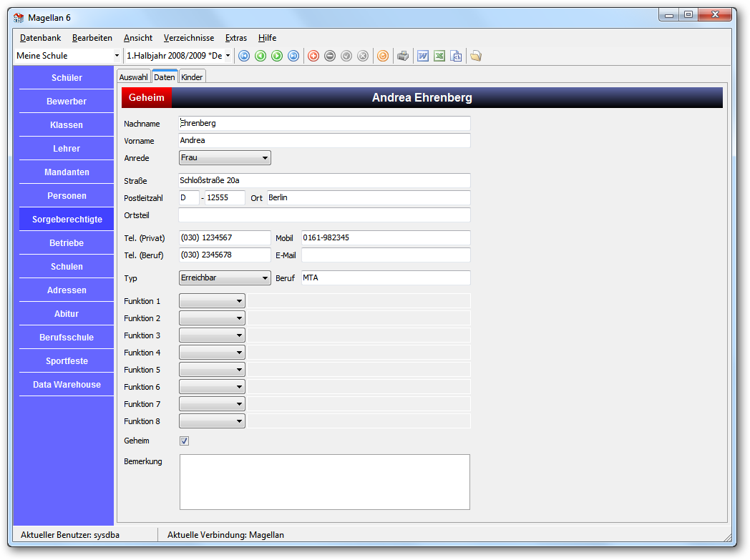Delete record with gray minus icon

click(x=330, y=56)
